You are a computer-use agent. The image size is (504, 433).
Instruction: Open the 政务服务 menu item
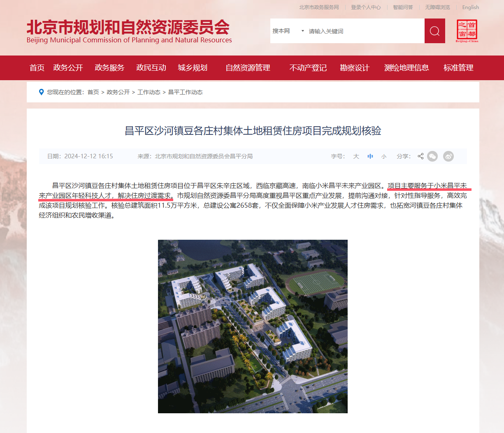[x=109, y=68]
